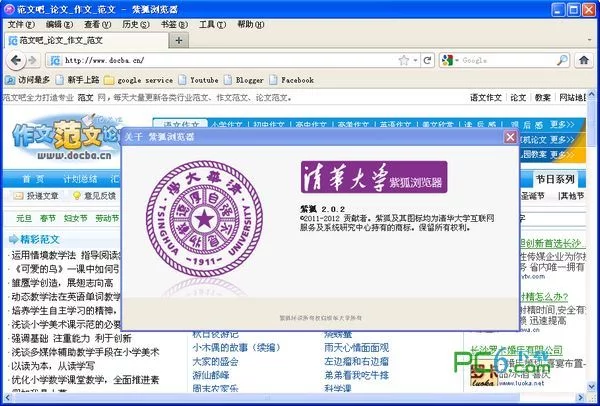Open the 妇女节 holiday link
Viewport: 600px width, 406px height.
click(75, 218)
